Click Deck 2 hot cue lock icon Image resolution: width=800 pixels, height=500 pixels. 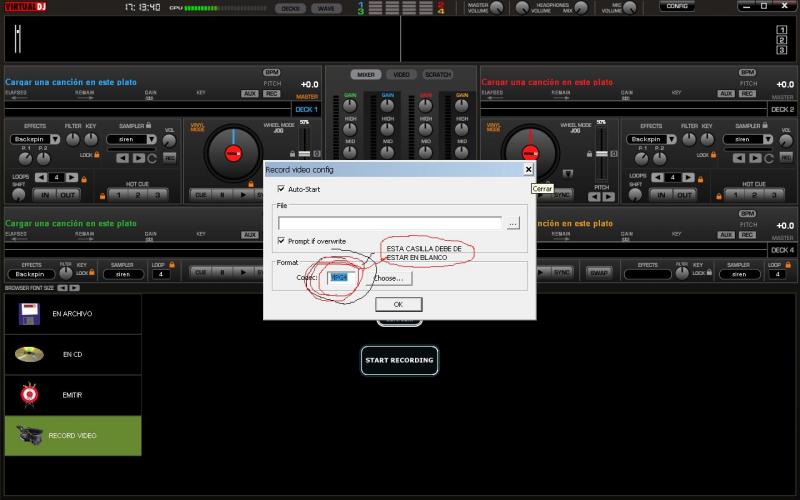719,195
